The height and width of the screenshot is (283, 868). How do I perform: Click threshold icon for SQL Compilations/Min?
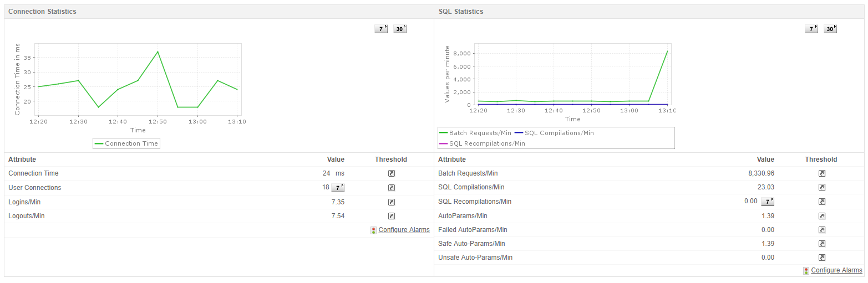822,187
